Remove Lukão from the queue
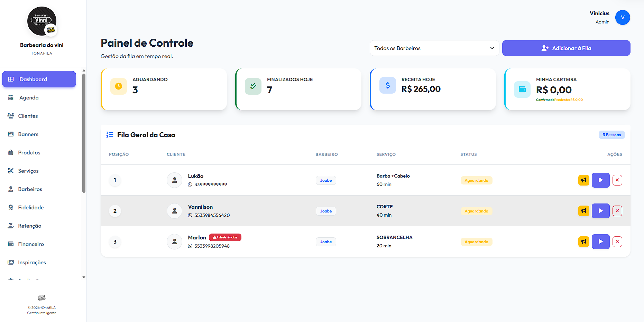 pyautogui.click(x=617, y=180)
